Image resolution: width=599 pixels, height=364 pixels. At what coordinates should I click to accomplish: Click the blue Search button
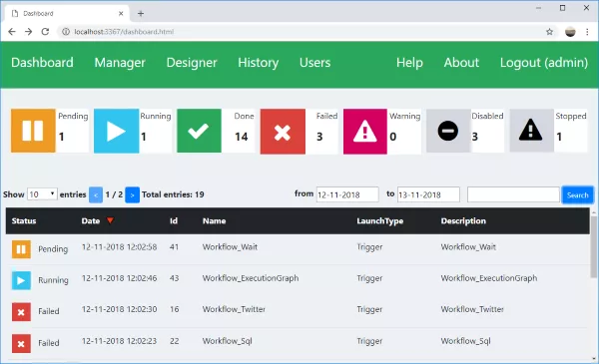coord(577,195)
